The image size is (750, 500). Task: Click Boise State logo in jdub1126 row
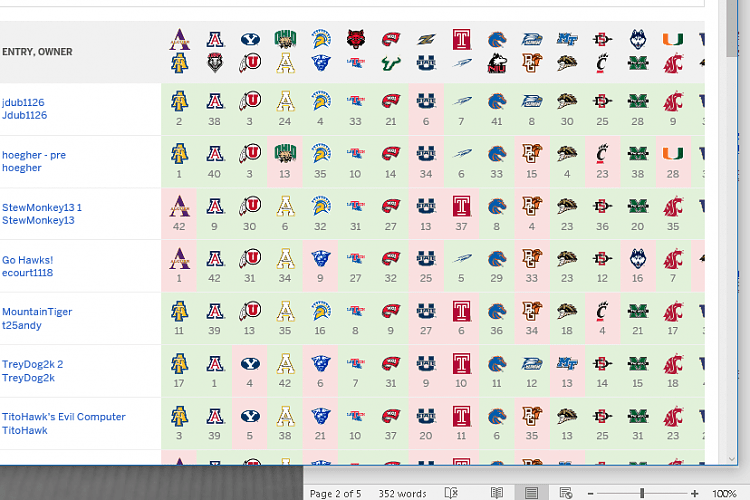(x=497, y=101)
